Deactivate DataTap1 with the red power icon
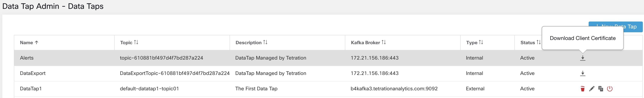 [610, 89]
